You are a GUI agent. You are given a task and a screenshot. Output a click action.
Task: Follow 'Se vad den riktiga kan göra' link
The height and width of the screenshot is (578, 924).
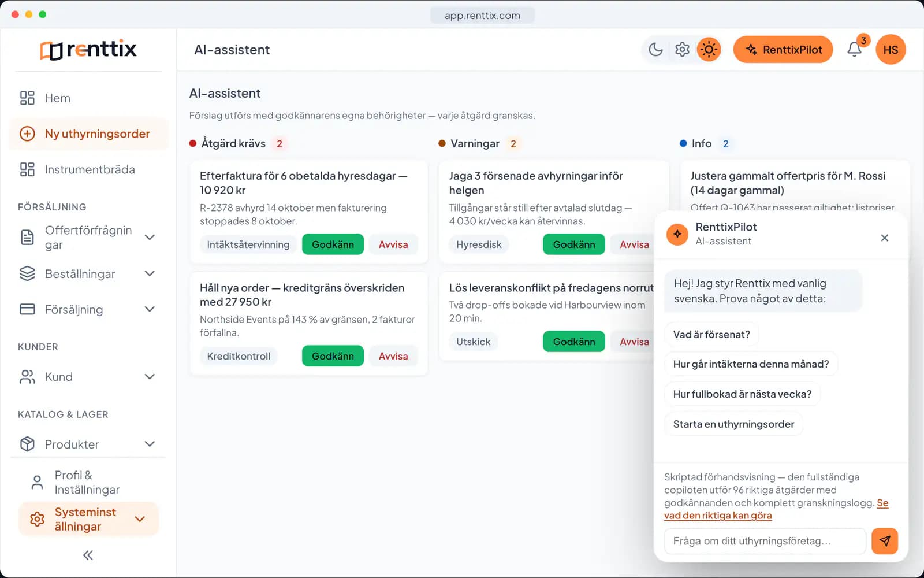(x=718, y=516)
